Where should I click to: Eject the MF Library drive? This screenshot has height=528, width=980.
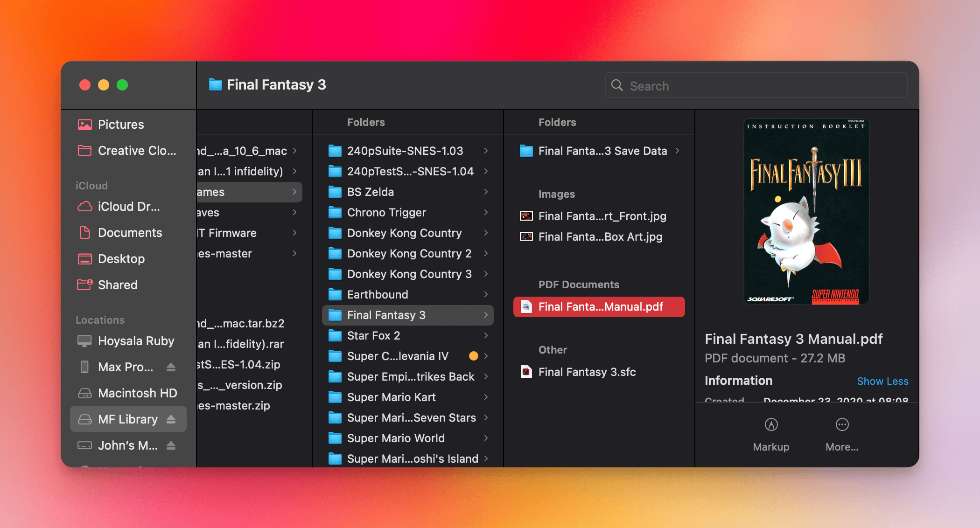pos(171,419)
